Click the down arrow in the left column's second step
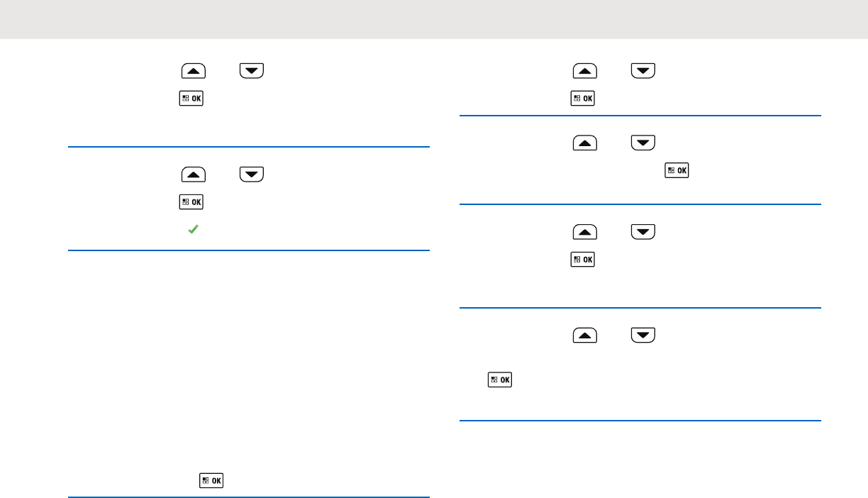Viewport: 868px width, 498px height. coord(252,174)
